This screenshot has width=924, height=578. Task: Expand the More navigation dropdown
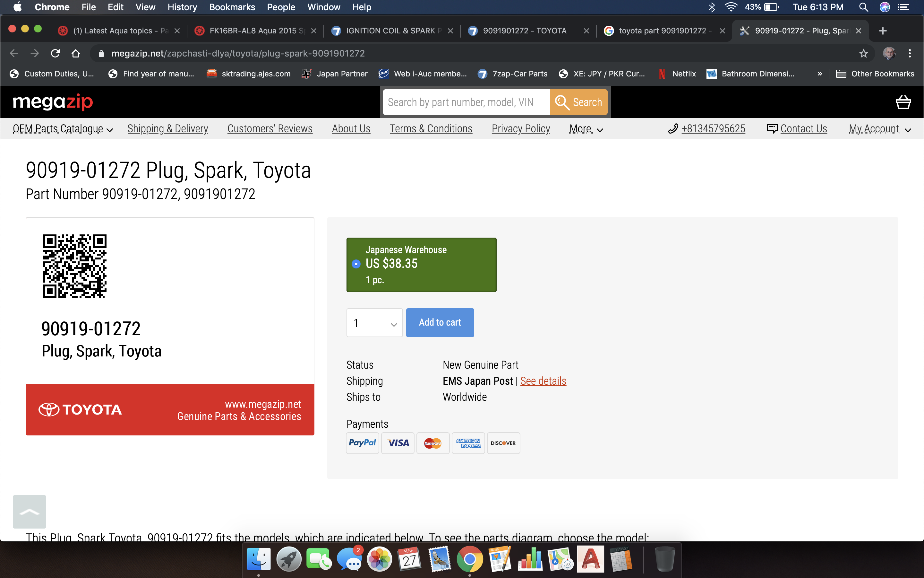pyautogui.click(x=586, y=129)
